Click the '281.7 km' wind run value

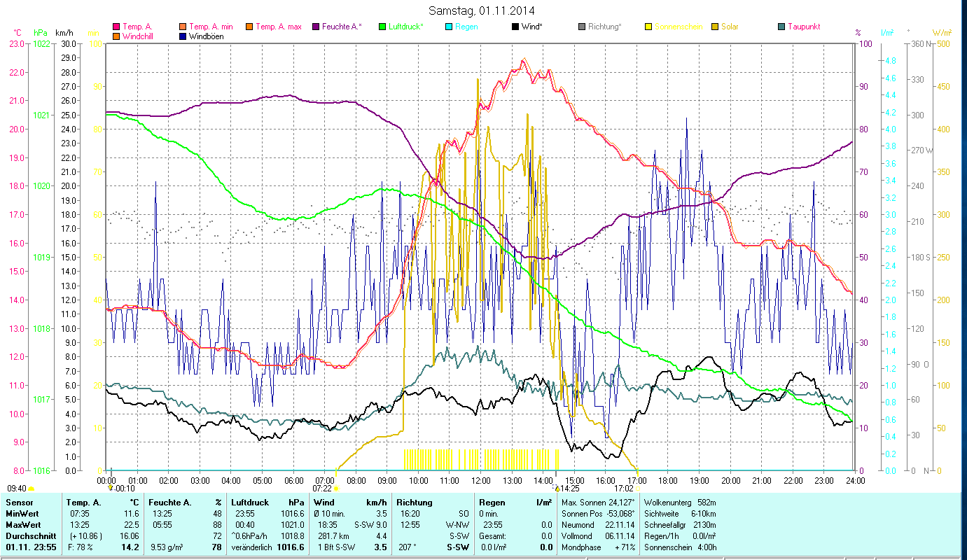click(x=333, y=536)
